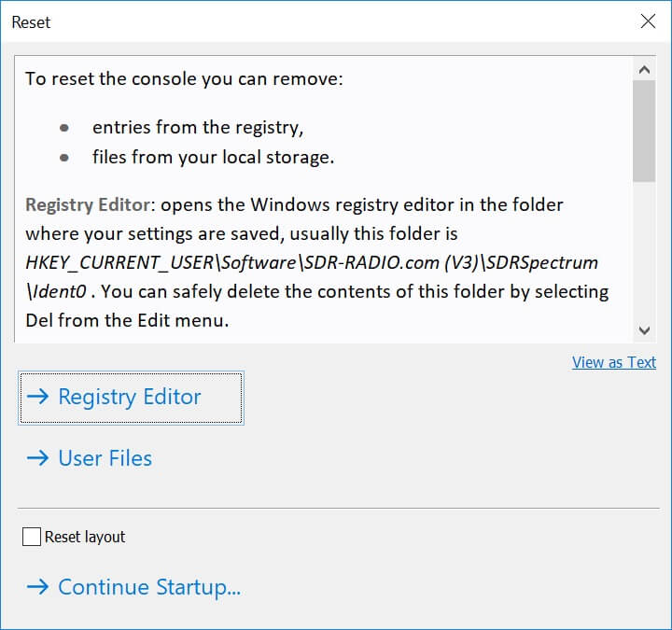Viewport: 672px width, 630px height.
Task: Click the 'To reset the console' heading line
Action: (185, 78)
